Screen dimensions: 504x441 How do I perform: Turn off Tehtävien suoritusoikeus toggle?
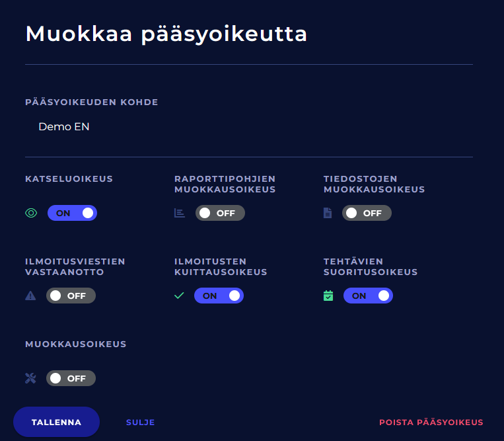[368, 296]
